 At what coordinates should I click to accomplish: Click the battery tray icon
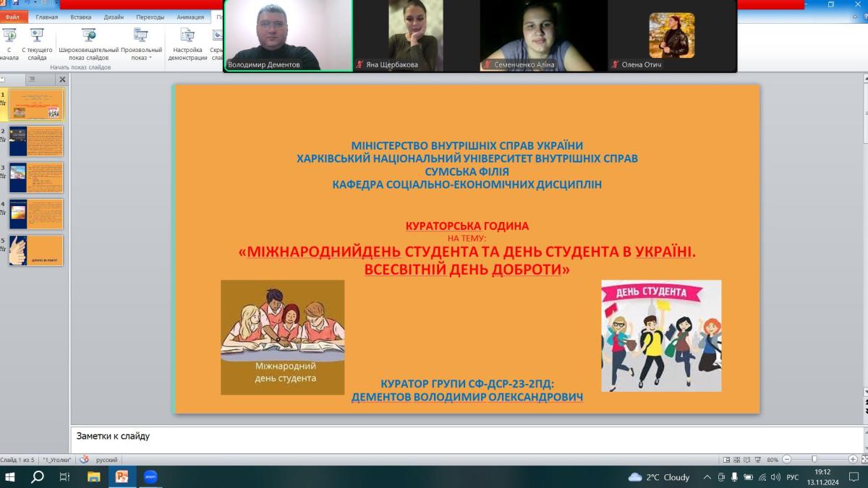pyautogui.click(x=748, y=477)
